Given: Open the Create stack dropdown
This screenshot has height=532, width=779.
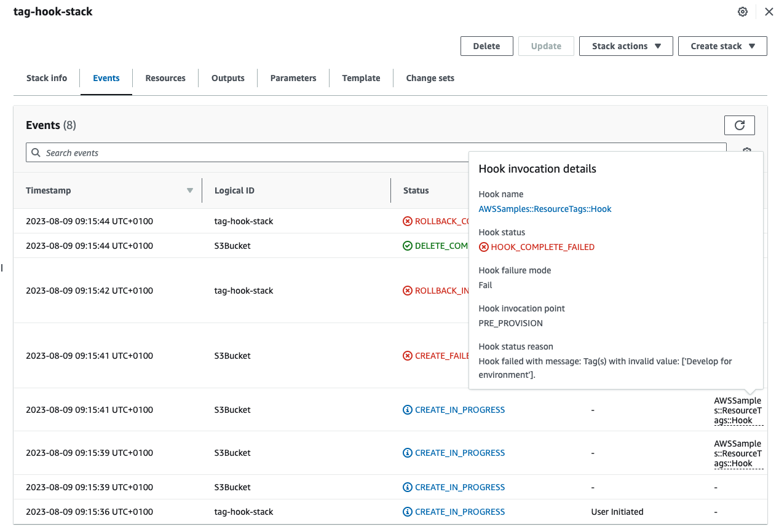Looking at the screenshot, I should [722, 46].
